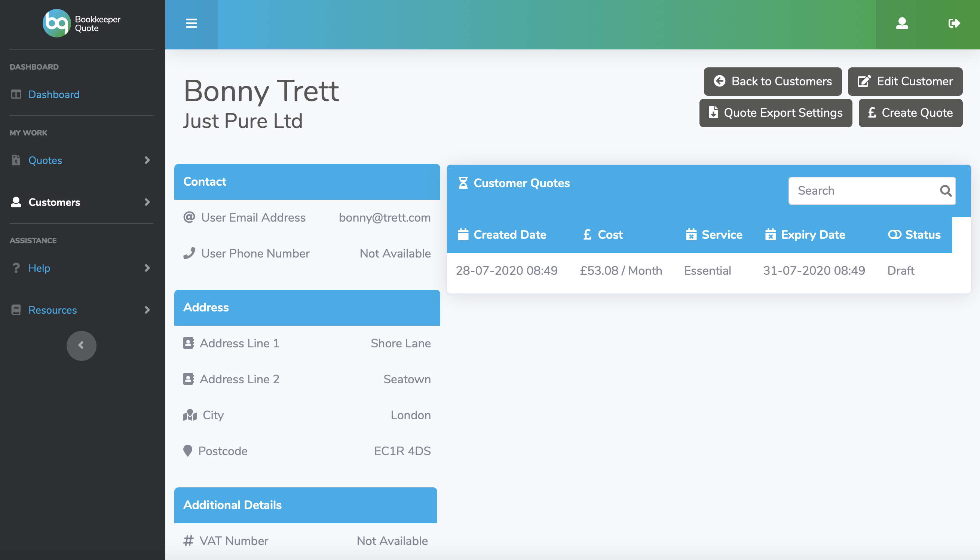Screen dimensions: 980x560
Task: Sort by Created Date column header
Action: coord(509,235)
